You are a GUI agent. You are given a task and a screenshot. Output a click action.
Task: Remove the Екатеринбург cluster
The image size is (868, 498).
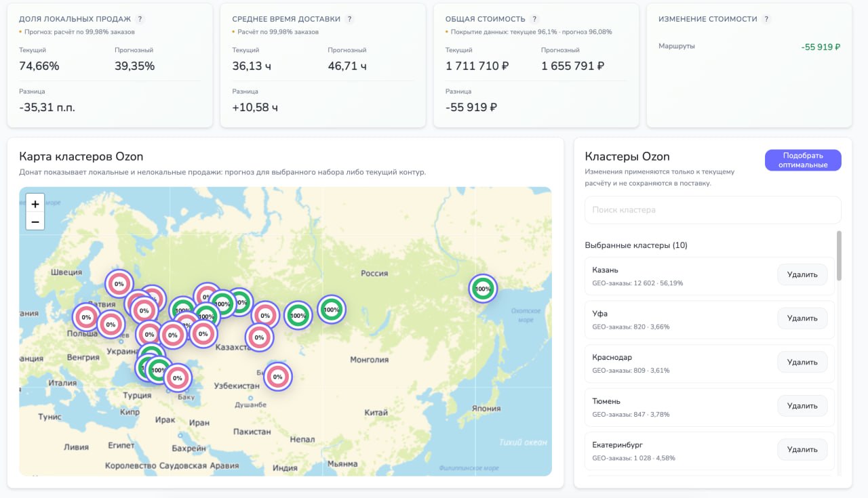pos(802,449)
